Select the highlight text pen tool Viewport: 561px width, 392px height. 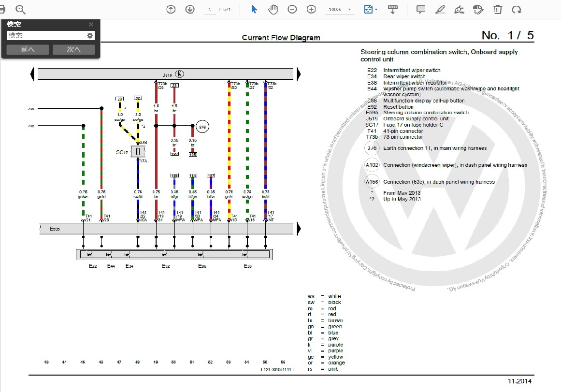440,9
